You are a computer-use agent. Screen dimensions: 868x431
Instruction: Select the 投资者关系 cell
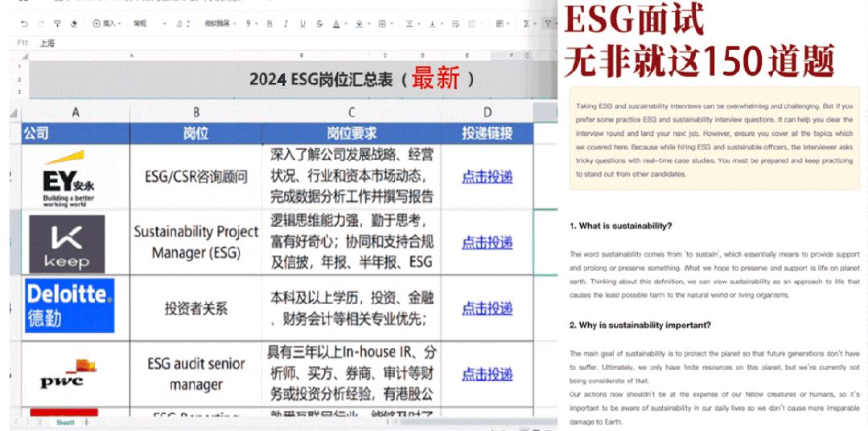pyautogui.click(x=196, y=308)
